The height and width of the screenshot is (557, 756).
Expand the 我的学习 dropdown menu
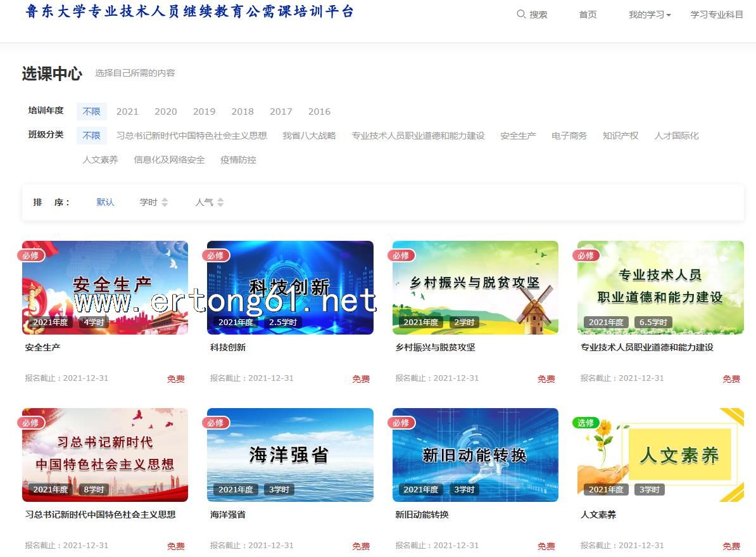click(x=650, y=15)
